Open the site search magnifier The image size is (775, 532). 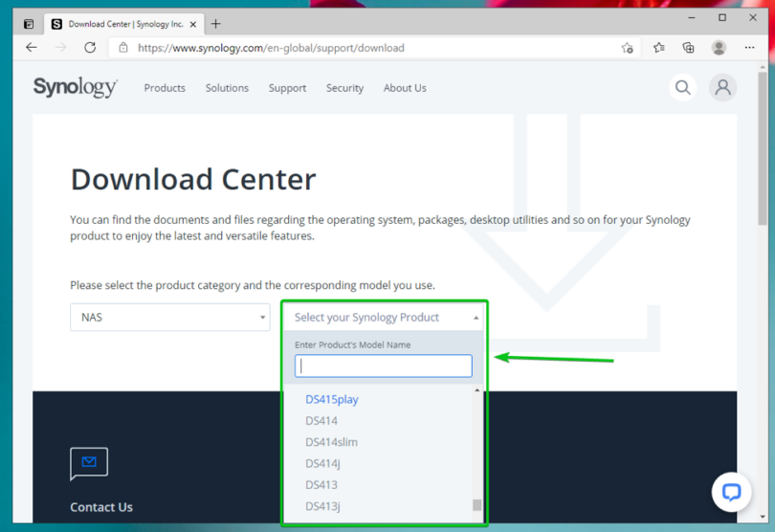coord(683,87)
